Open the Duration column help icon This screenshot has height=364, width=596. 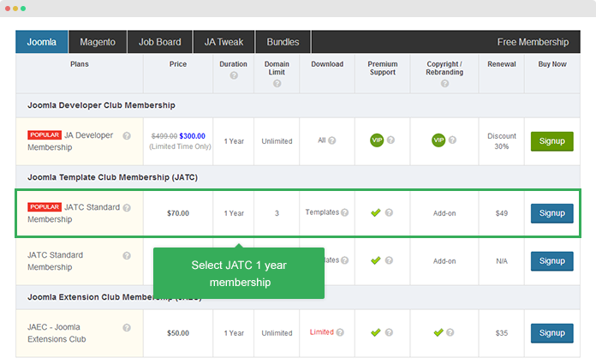coord(234,75)
